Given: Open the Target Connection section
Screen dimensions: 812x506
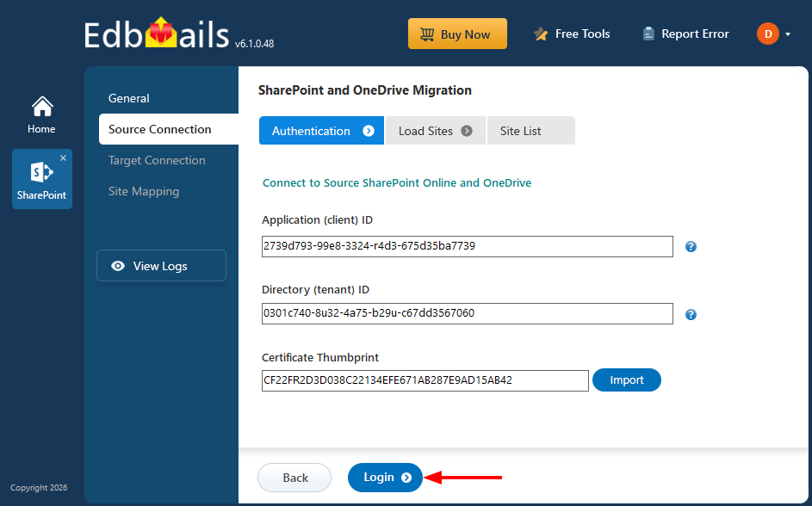Looking at the screenshot, I should (157, 160).
